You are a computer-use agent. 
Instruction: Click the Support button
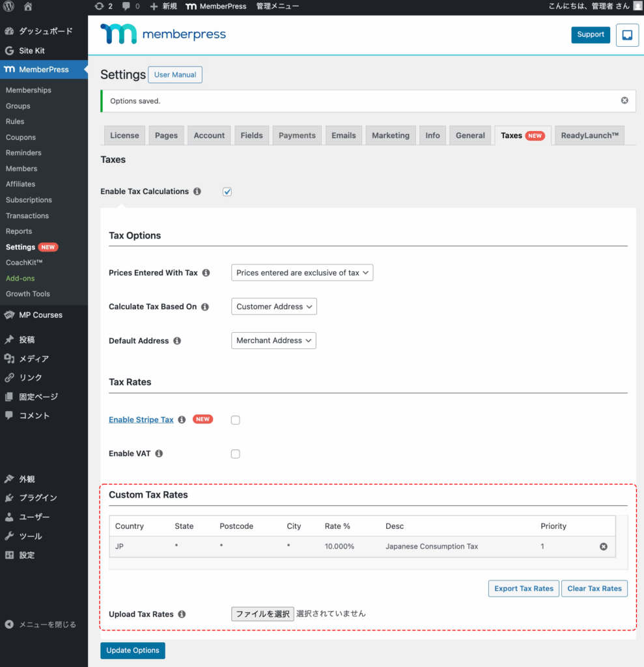[x=591, y=35]
